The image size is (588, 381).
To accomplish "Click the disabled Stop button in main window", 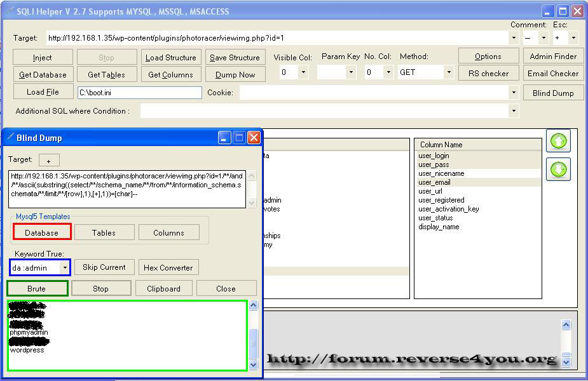I will [107, 58].
